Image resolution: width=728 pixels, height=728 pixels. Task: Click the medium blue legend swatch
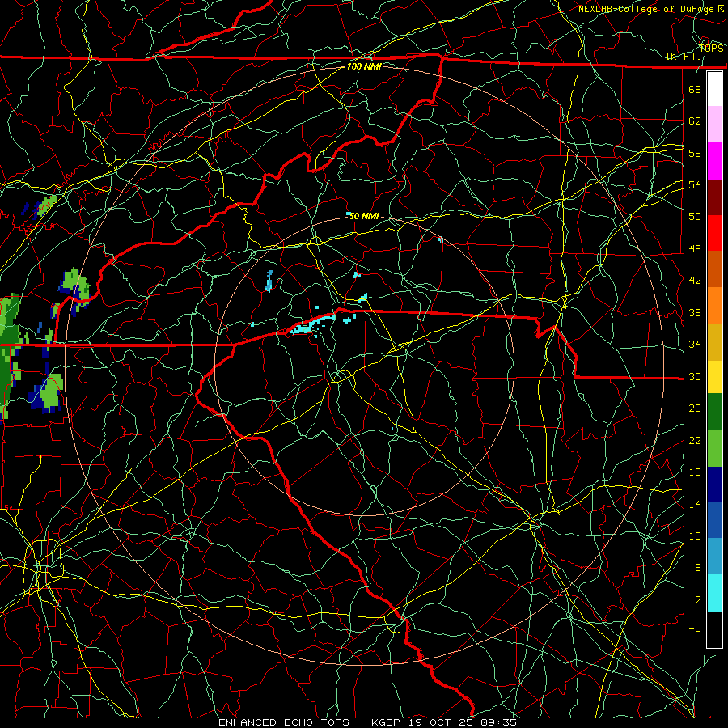[x=714, y=520]
